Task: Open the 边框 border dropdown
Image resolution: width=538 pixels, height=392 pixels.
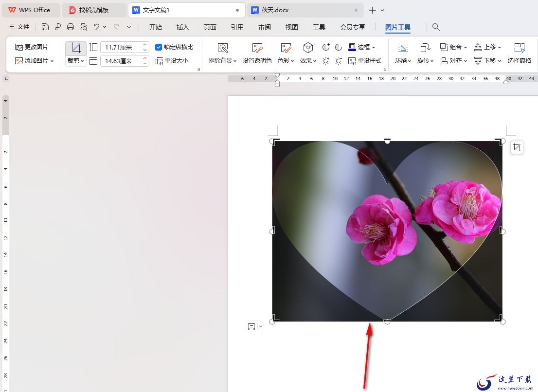Action: 374,47
